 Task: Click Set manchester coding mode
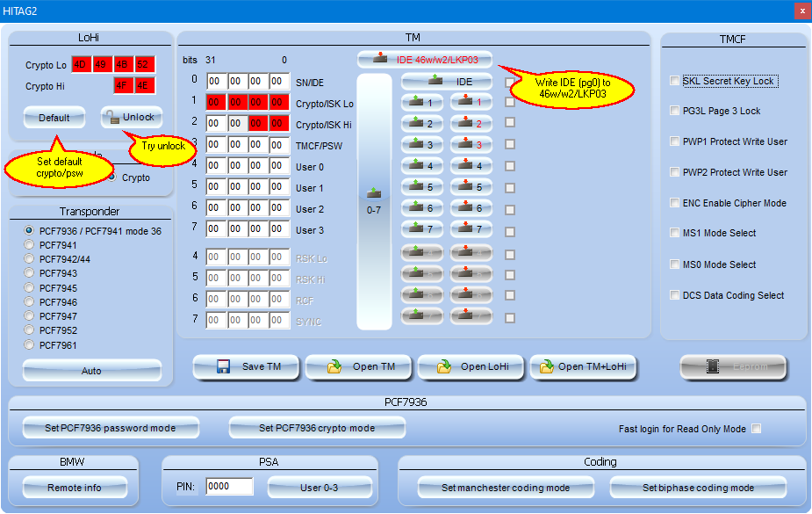pyautogui.click(x=506, y=488)
